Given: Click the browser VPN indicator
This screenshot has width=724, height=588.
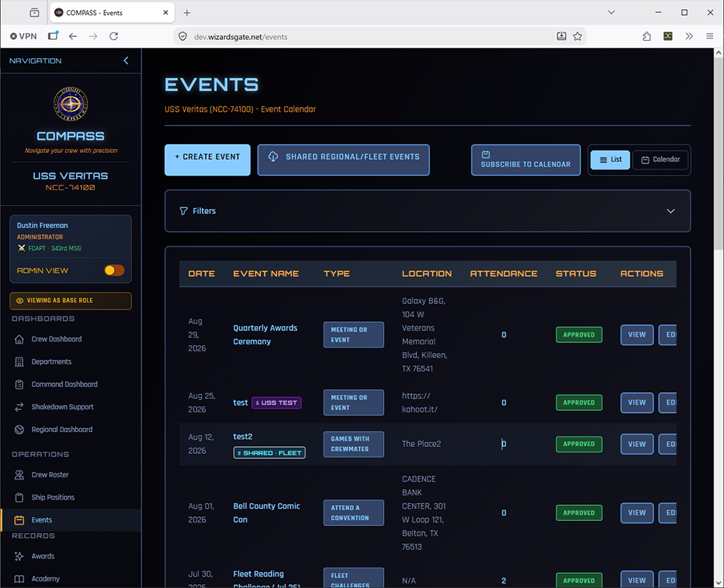Looking at the screenshot, I should coord(23,36).
